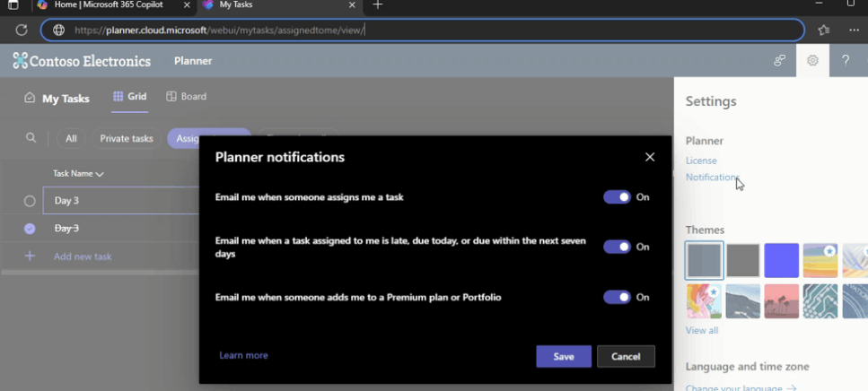Close the Home Microsoft 365 Copilot tab

187,5
